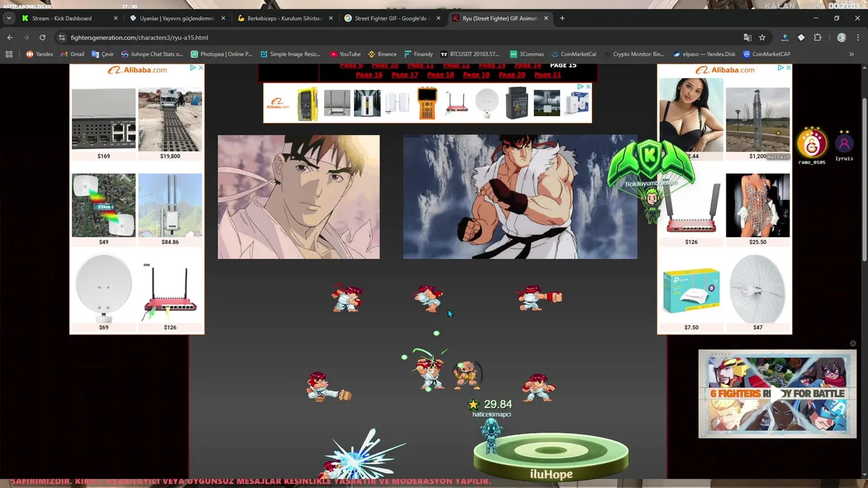
Task: Reload the current page
Action: (x=42, y=37)
